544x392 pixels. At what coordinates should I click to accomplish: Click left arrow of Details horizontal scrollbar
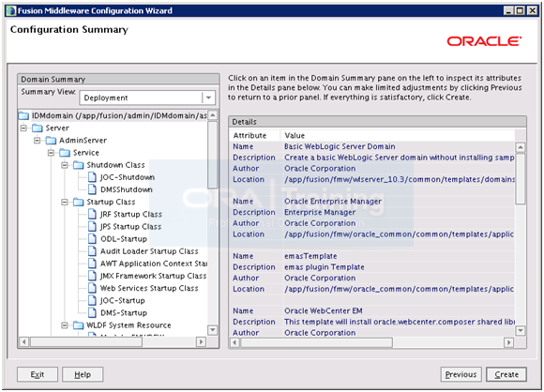point(234,342)
